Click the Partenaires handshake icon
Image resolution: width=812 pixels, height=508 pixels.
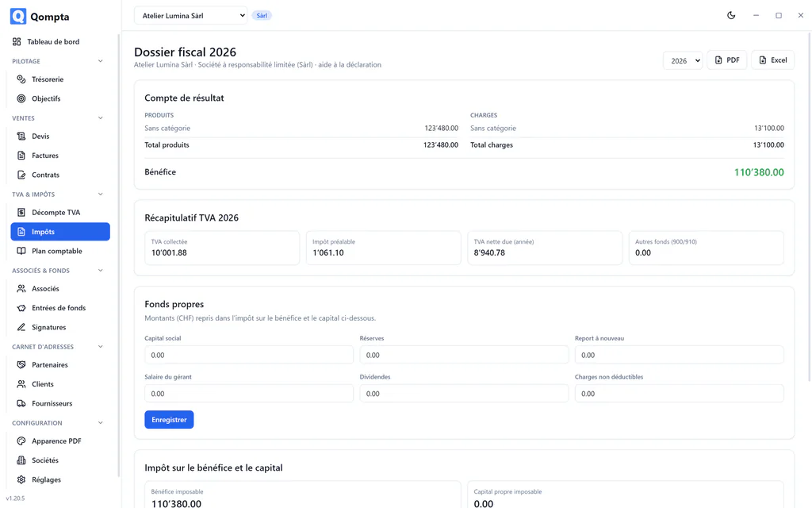tap(21, 365)
